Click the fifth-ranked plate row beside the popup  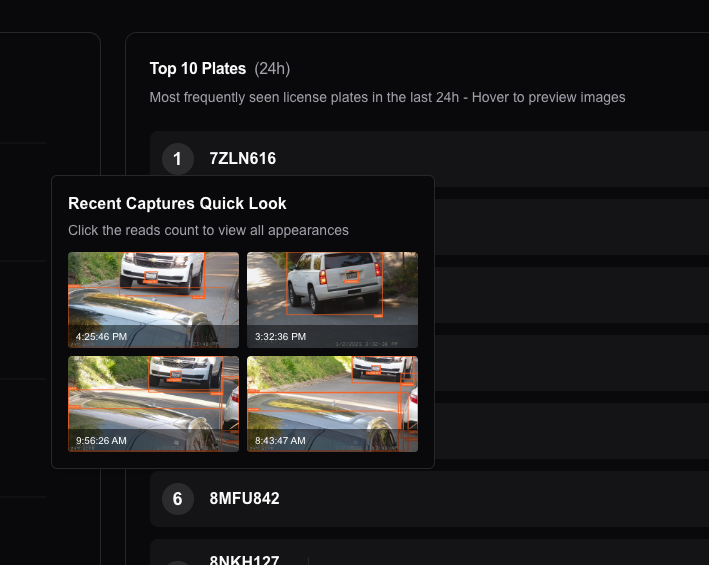570,430
